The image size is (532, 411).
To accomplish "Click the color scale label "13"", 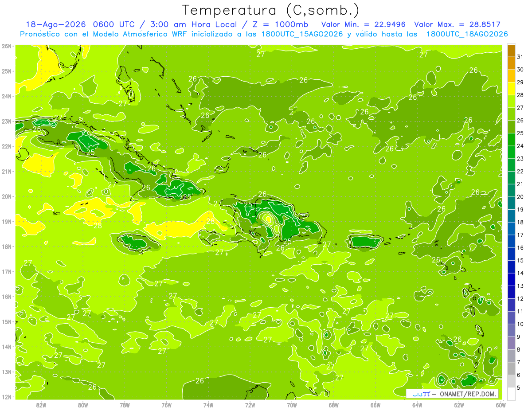I will click(520, 286).
